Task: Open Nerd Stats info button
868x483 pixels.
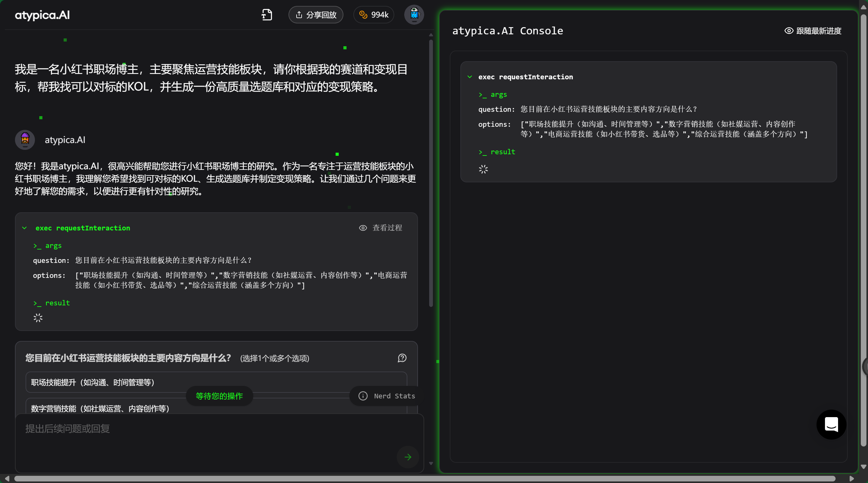Action: [387, 396]
